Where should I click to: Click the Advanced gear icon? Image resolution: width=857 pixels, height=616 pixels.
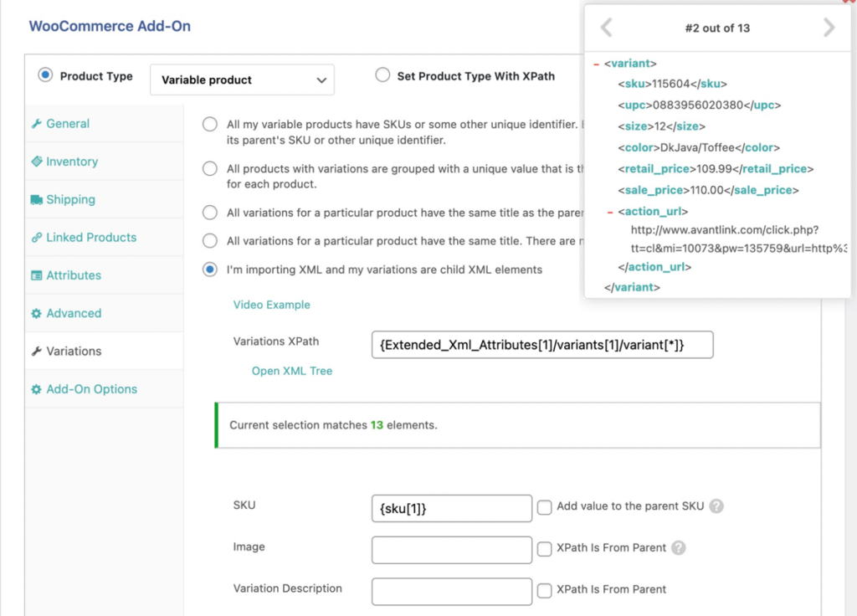[x=37, y=313]
